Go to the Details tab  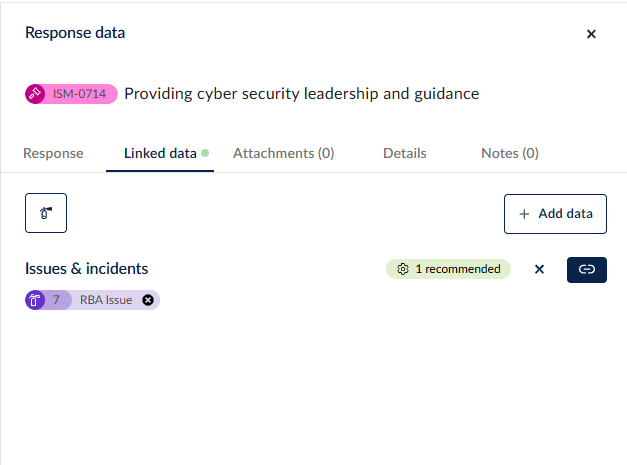pos(405,154)
